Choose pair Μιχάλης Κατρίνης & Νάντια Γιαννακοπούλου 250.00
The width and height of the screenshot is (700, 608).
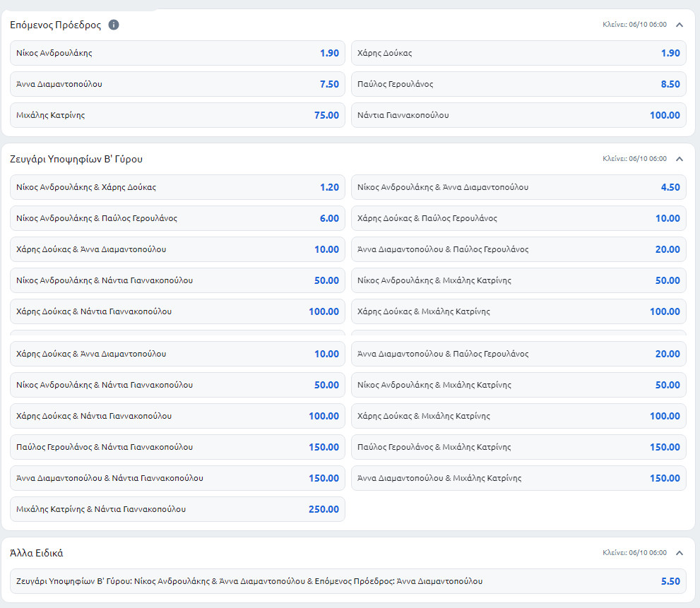[x=177, y=509]
